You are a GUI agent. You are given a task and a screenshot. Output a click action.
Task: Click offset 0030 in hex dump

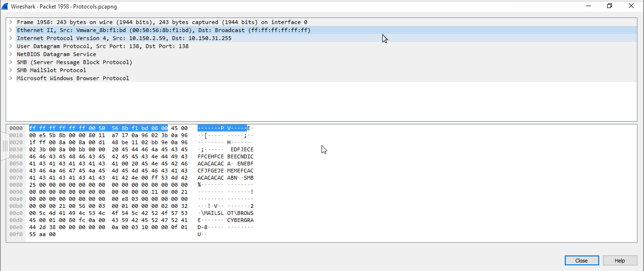click(x=16, y=149)
